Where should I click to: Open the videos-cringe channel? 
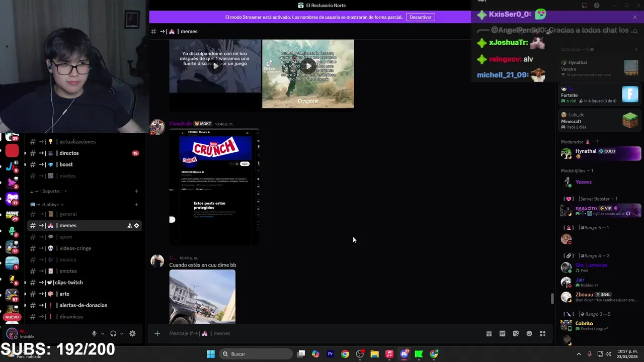click(85, 248)
